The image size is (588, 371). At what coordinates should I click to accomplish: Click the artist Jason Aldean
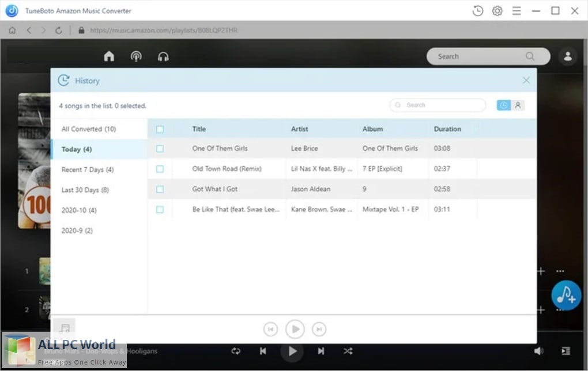tap(311, 189)
